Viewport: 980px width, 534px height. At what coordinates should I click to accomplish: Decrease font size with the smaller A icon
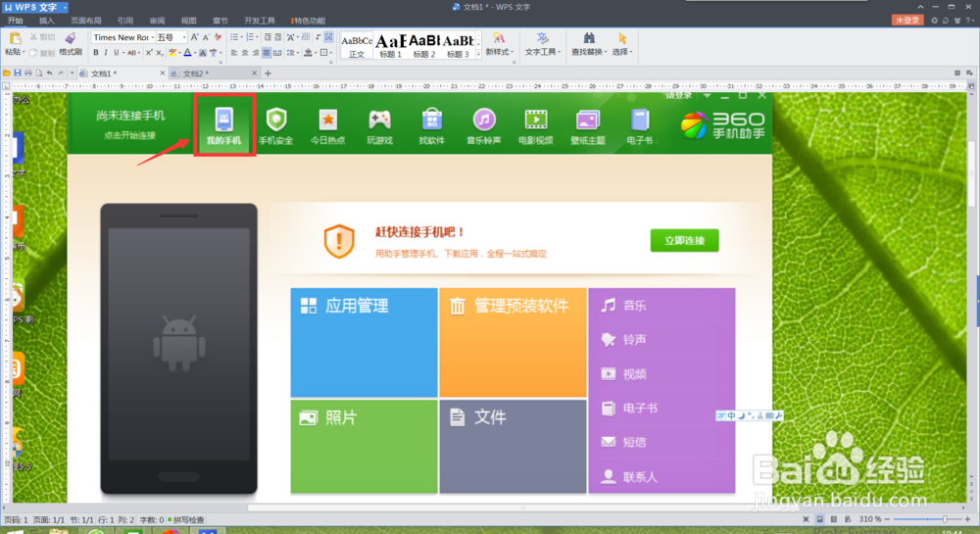pos(206,38)
